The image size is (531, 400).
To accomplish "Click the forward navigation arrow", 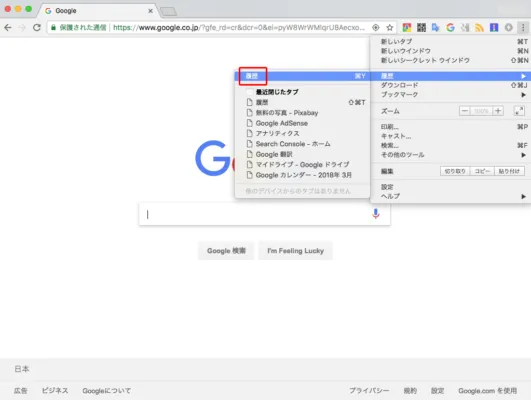I will [22, 27].
